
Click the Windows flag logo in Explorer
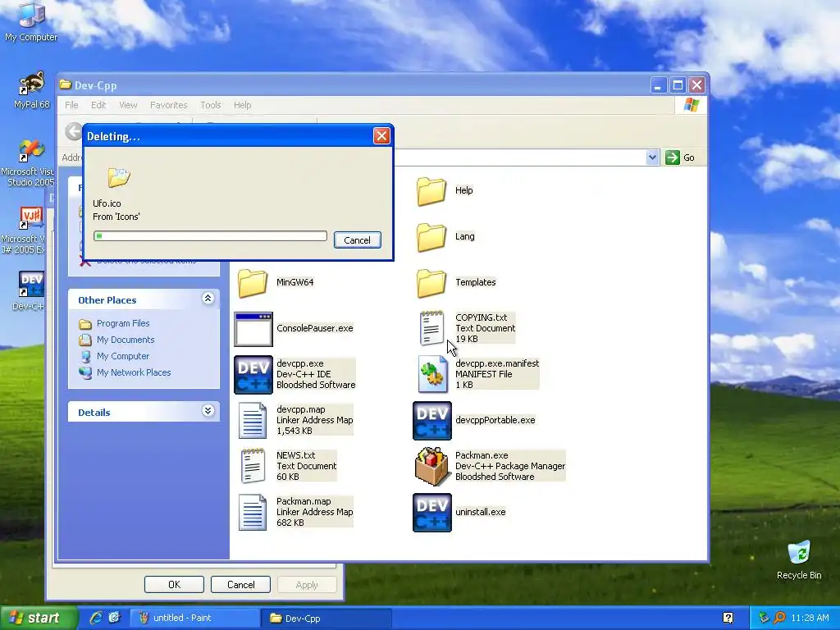(x=691, y=104)
